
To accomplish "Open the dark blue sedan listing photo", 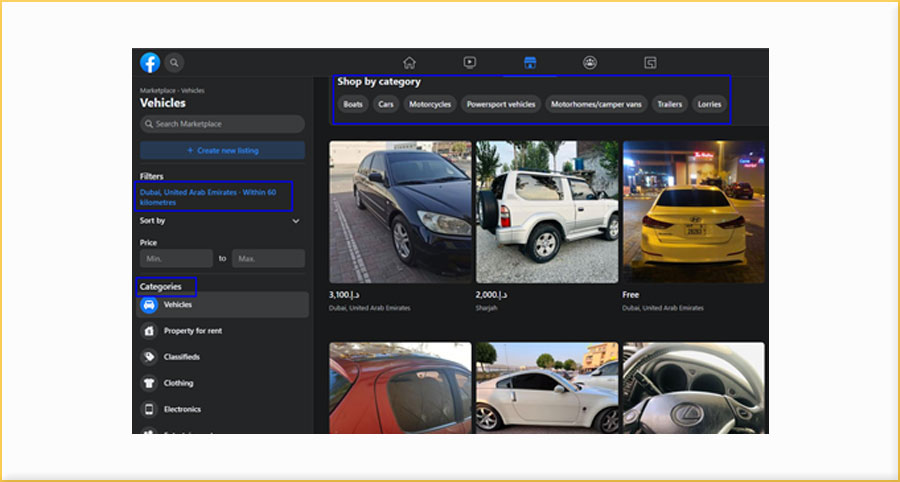I will pos(400,212).
